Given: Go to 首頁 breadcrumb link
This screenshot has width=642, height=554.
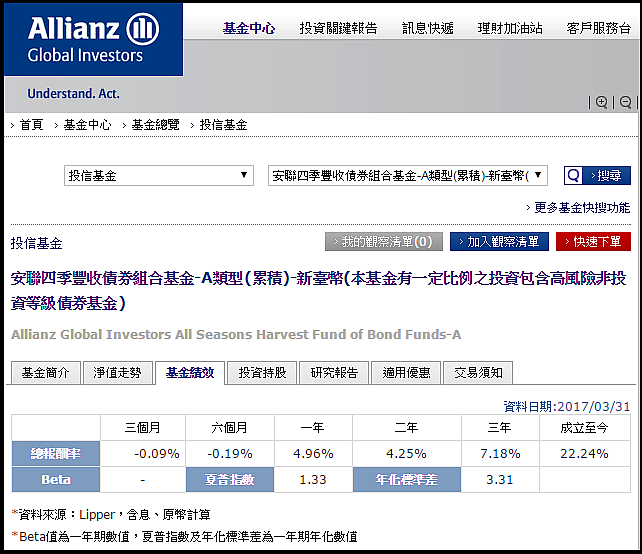Looking at the screenshot, I should pos(32,124).
